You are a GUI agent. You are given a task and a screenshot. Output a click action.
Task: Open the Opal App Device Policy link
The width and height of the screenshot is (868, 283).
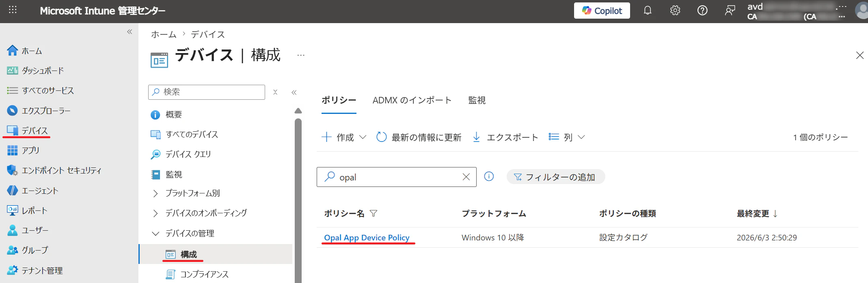coord(367,238)
